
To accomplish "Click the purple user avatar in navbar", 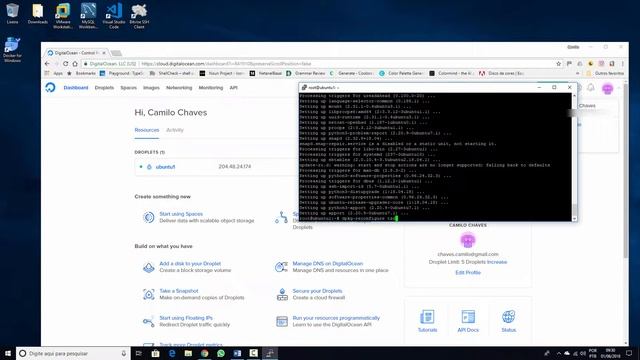I will click(607, 88).
